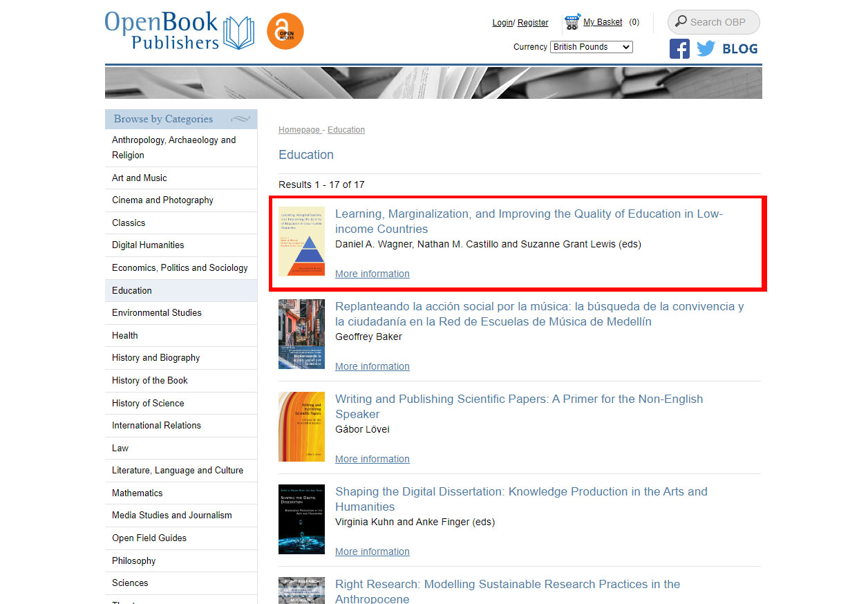Click the Login link
Image resolution: width=868 pixels, height=604 pixels.
(x=502, y=23)
